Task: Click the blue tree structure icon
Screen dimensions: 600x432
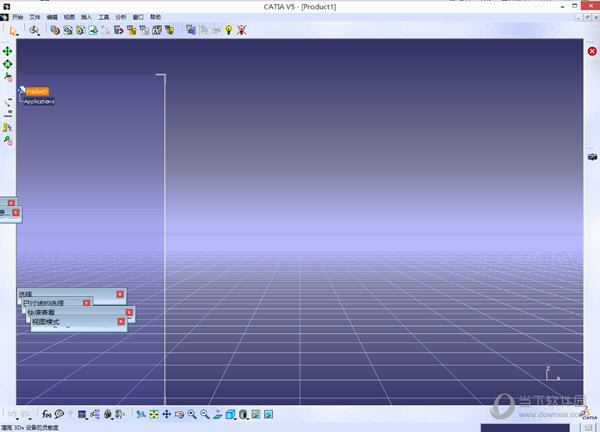Action: 95,414
